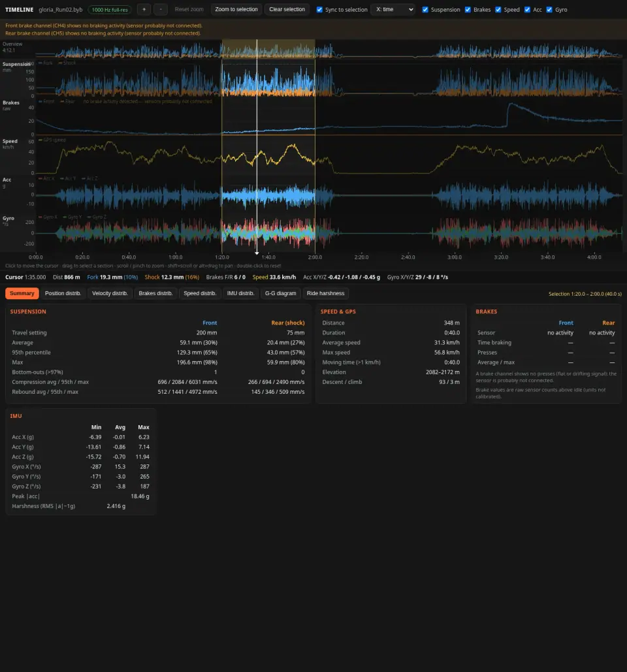Click the Gyro X legend entry
This screenshot has width=627, height=672.
48,217
